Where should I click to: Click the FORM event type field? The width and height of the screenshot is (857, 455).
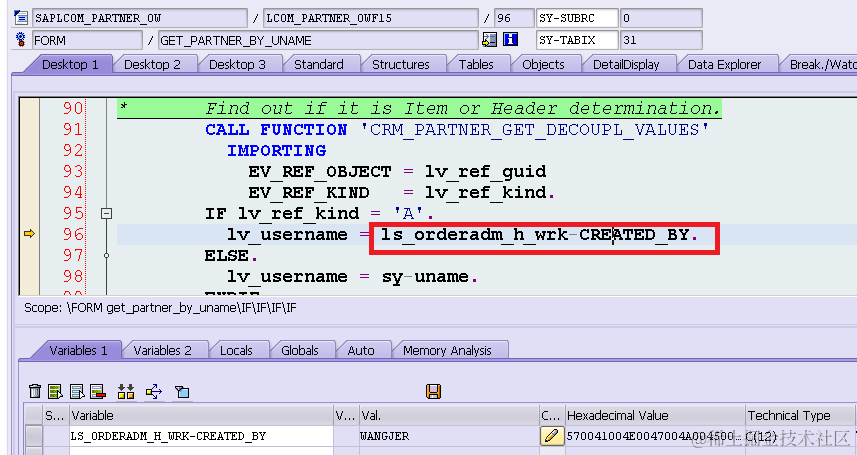(x=87, y=40)
